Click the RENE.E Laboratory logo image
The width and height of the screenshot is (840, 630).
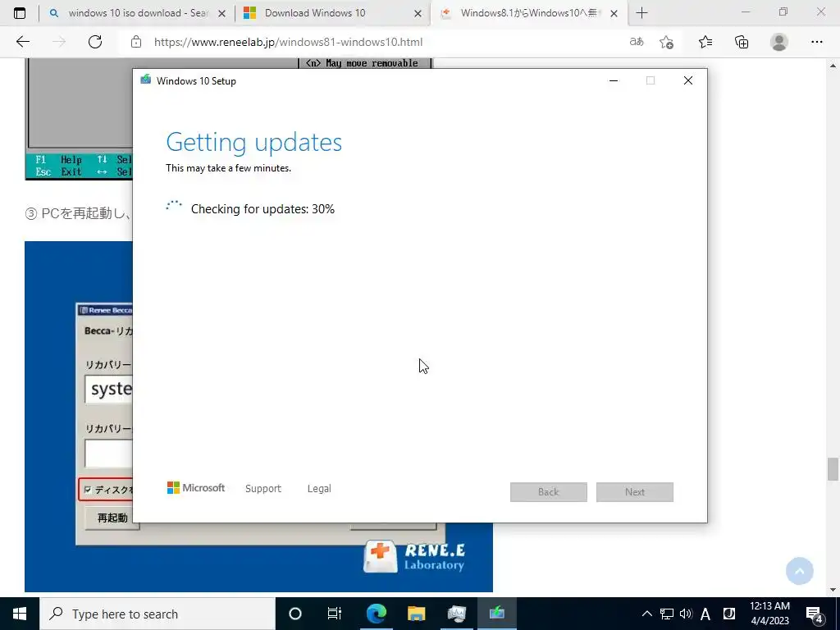click(414, 557)
